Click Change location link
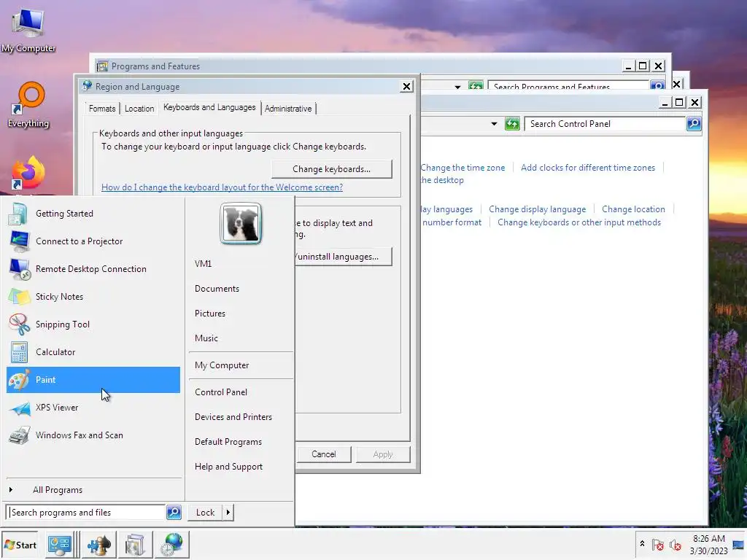This screenshot has width=747, height=560. coord(633,209)
